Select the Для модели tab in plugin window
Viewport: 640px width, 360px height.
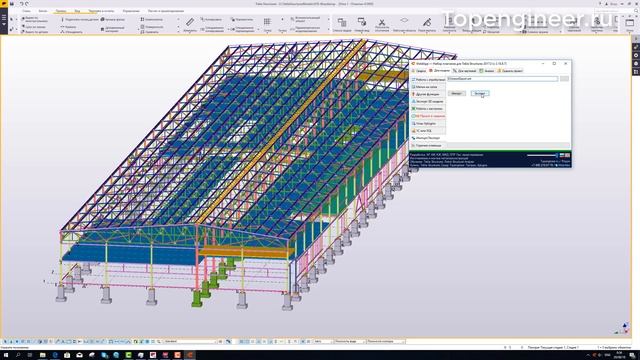(x=439, y=71)
